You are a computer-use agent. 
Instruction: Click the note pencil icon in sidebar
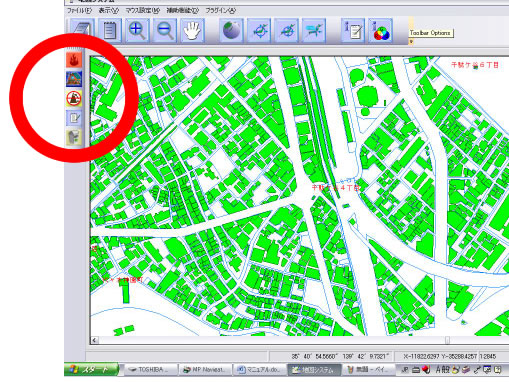tap(74, 118)
